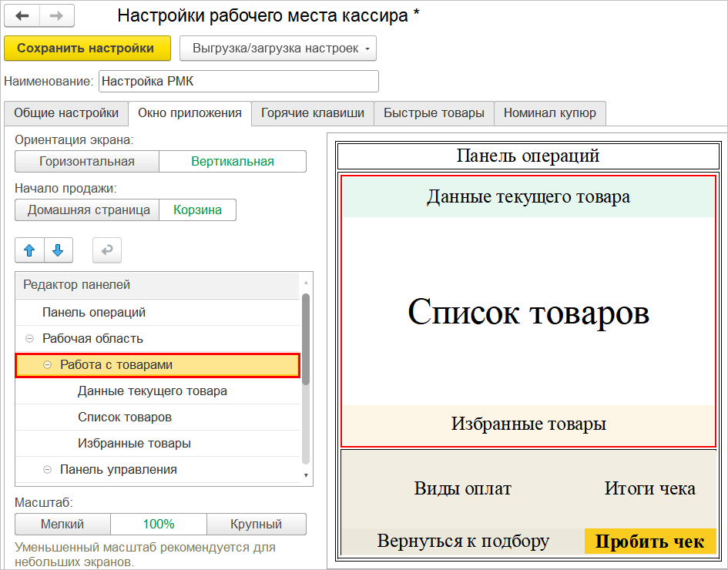
Task: Select Список товаров in tree
Action: tap(125, 417)
